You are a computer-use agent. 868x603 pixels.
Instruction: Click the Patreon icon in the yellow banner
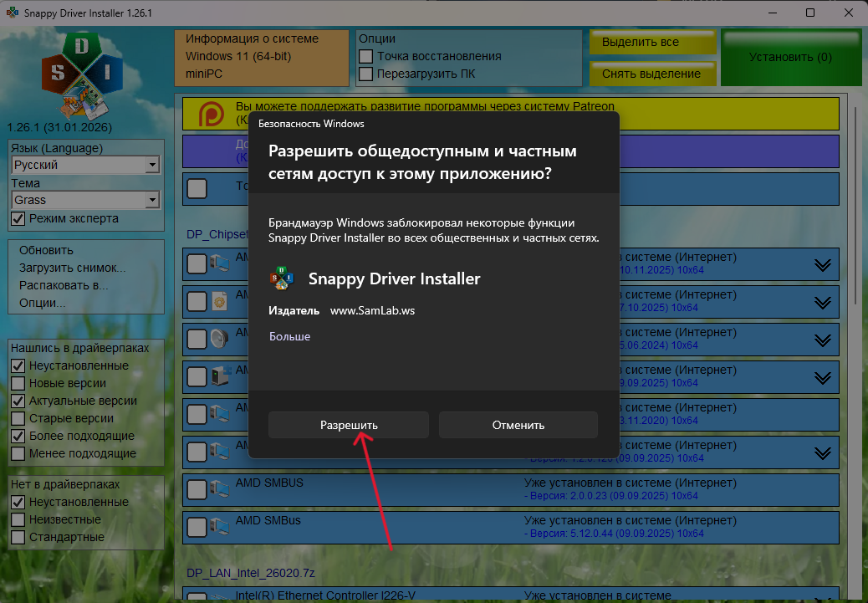pyautogui.click(x=210, y=114)
